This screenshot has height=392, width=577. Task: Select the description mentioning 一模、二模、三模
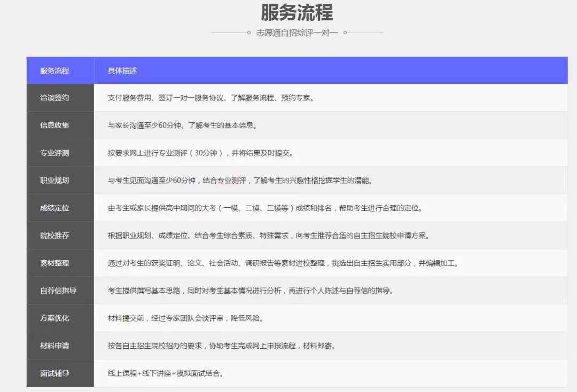point(265,208)
